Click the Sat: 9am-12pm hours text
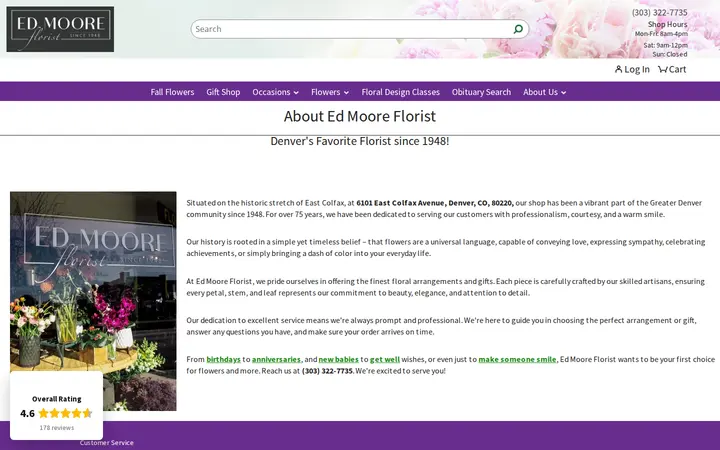Viewport: 720px width, 450px height. tap(665, 45)
